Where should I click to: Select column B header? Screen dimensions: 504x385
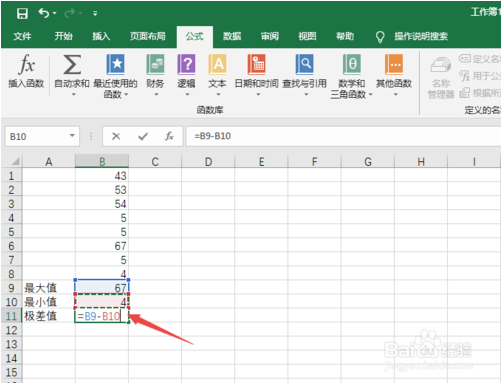click(x=102, y=162)
